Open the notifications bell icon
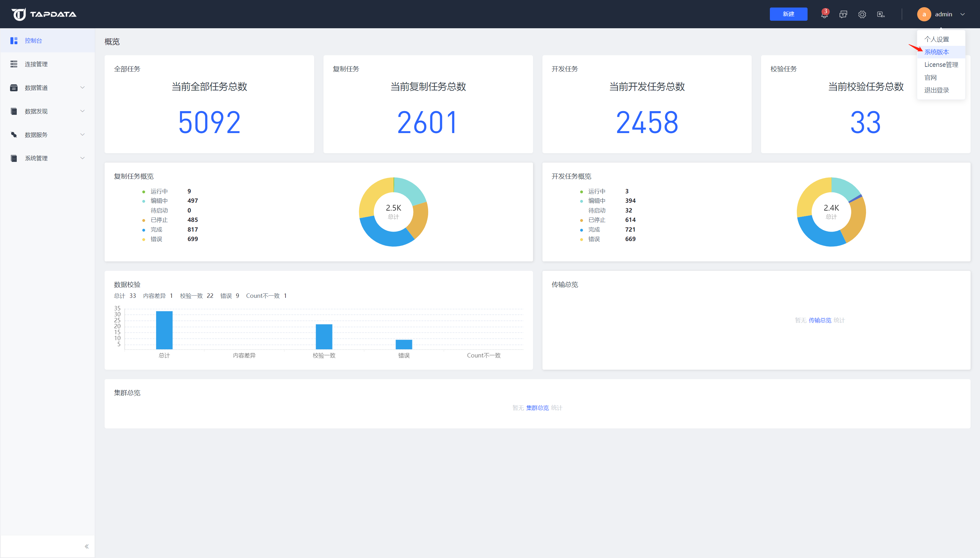The image size is (980, 558). tap(824, 14)
